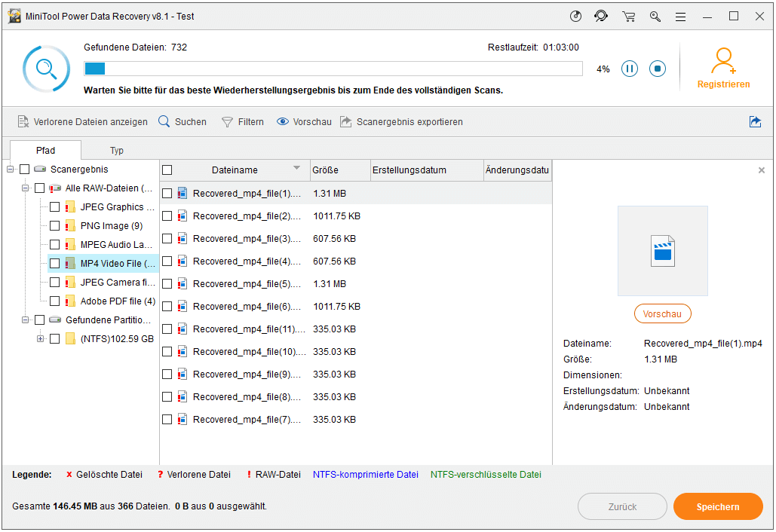Check the (NTFS)102.59 GB checkbox
This screenshot has height=532, width=776.
(x=55, y=338)
